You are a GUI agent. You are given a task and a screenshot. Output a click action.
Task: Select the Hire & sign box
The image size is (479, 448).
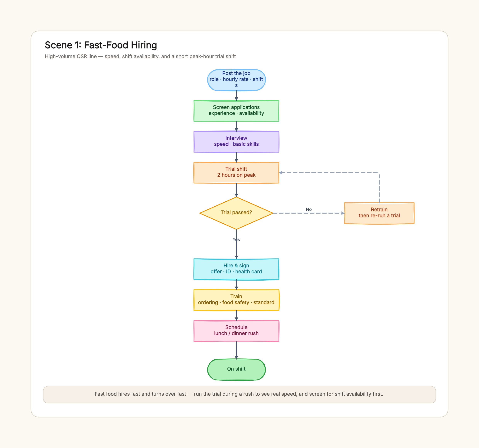pos(236,269)
